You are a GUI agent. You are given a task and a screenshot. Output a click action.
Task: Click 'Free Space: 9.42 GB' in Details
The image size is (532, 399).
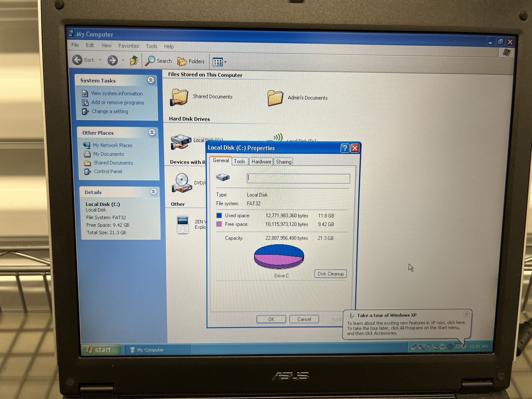pyautogui.click(x=108, y=225)
